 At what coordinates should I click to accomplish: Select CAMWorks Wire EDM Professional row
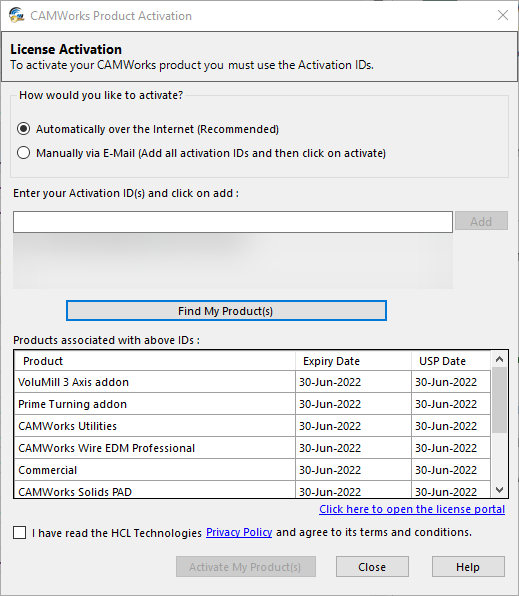pos(252,448)
